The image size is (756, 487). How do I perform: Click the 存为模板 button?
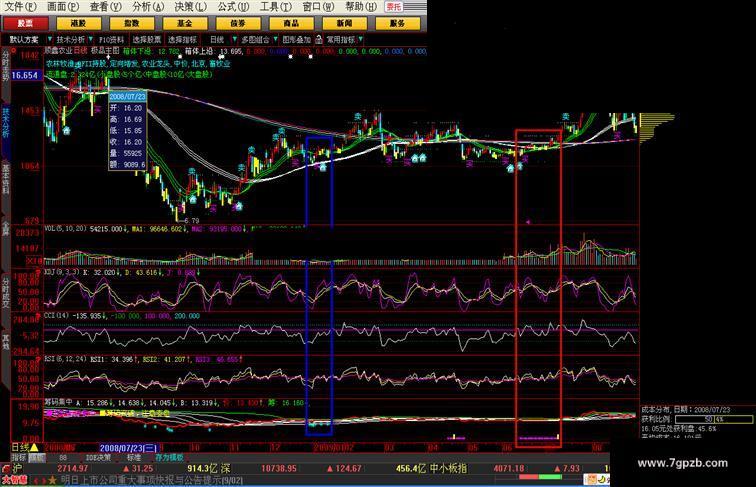(x=169, y=457)
